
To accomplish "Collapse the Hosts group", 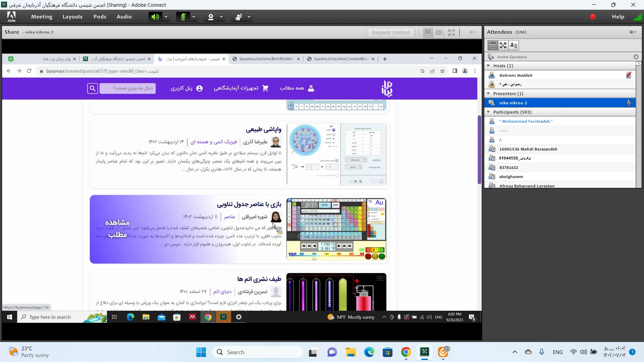I will click(x=488, y=66).
